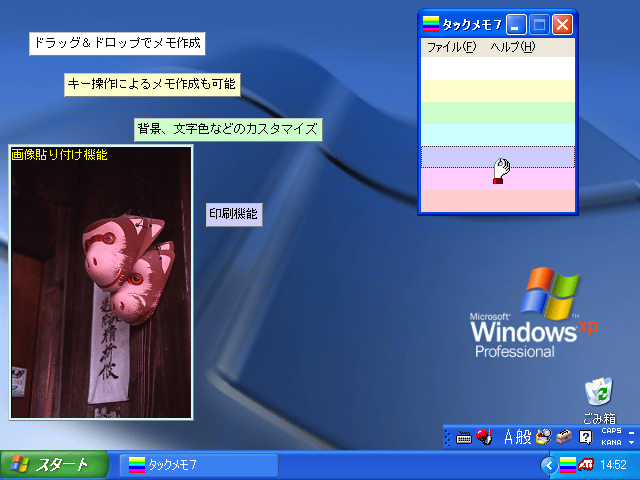Open language bar options arrow

(x=632, y=443)
